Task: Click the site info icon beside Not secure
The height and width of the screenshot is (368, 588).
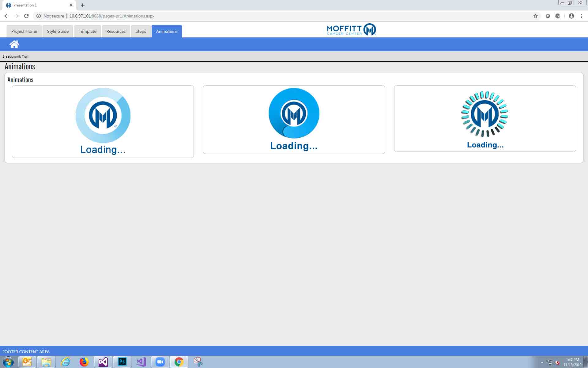Action: point(39,16)
